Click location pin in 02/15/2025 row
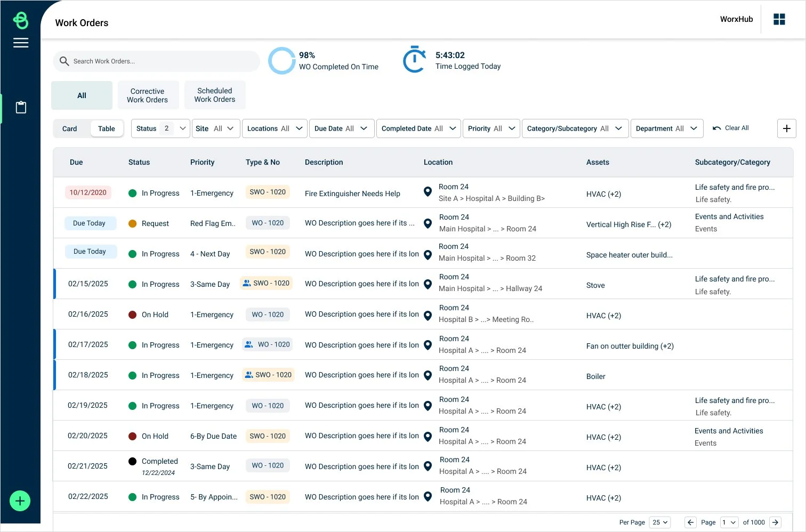Image resolution: width=806 pixels, height=532 pixels. [x=428, y=284]
